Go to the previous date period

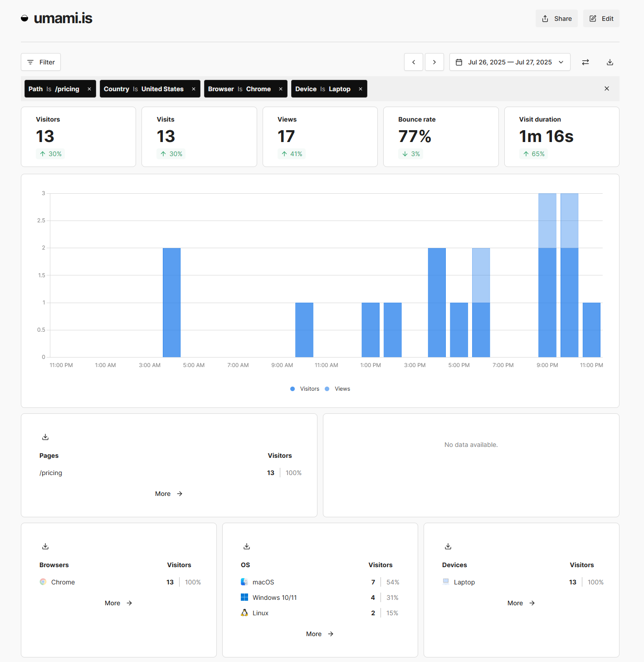click(414, 62)
